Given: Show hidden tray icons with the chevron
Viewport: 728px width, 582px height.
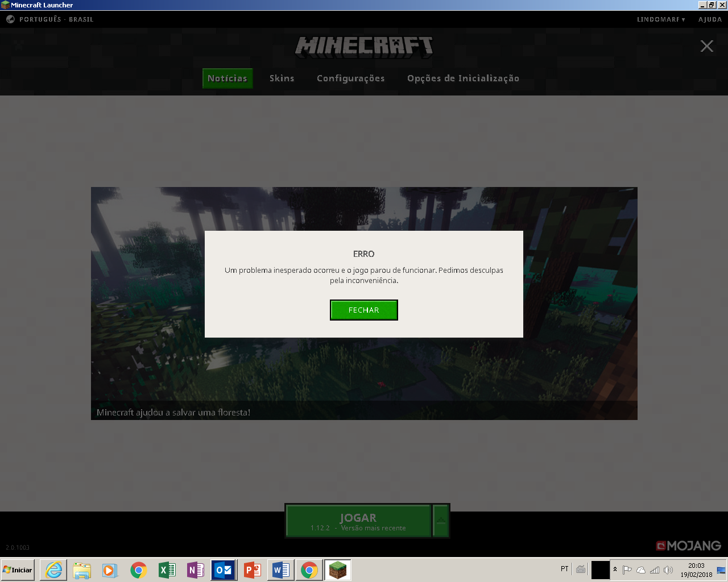Looking at the screenshot, I should coord(615,569).
